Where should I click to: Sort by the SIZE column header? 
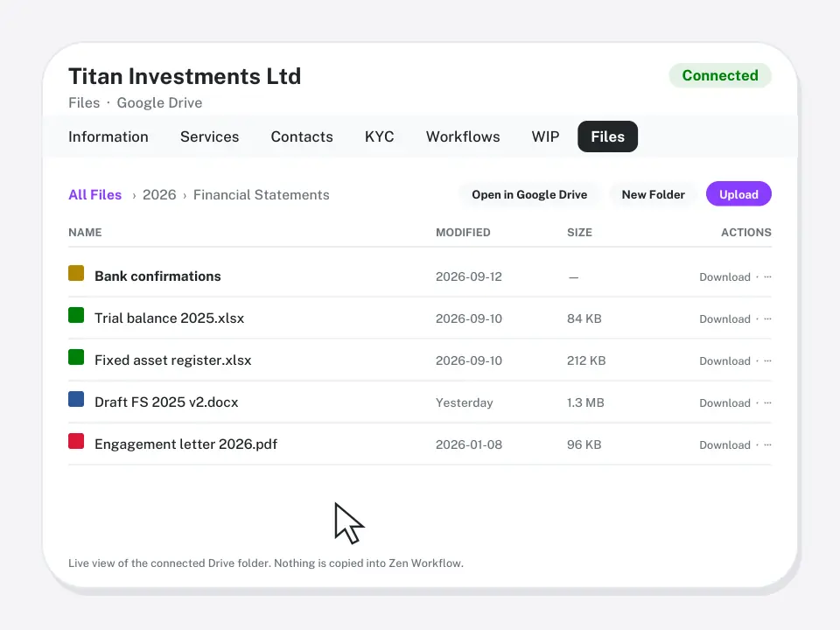tap(579, 233)
